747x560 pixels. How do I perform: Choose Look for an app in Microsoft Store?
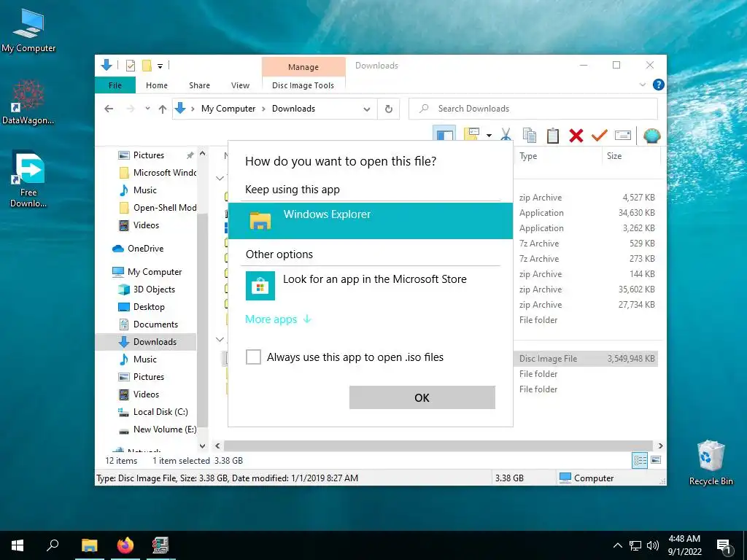click(x=370, y=285)
